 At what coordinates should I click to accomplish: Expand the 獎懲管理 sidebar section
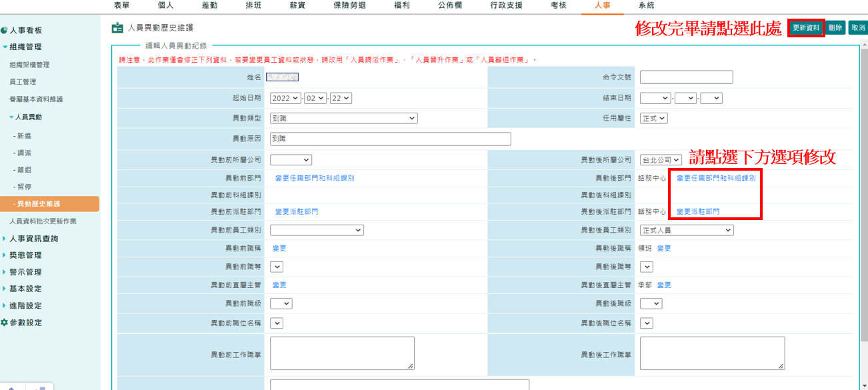(5, 255)
